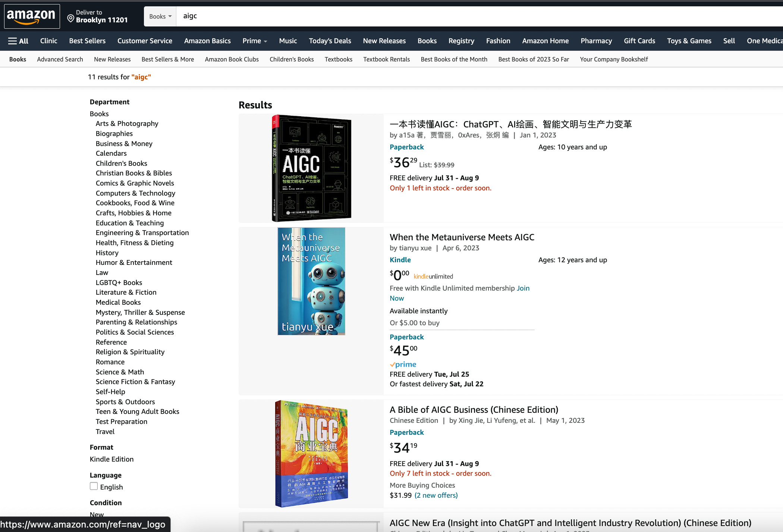Filter by Teen & Young Adult Books
783x532 pixels.
pyautogui.click(x=138, y=411)
